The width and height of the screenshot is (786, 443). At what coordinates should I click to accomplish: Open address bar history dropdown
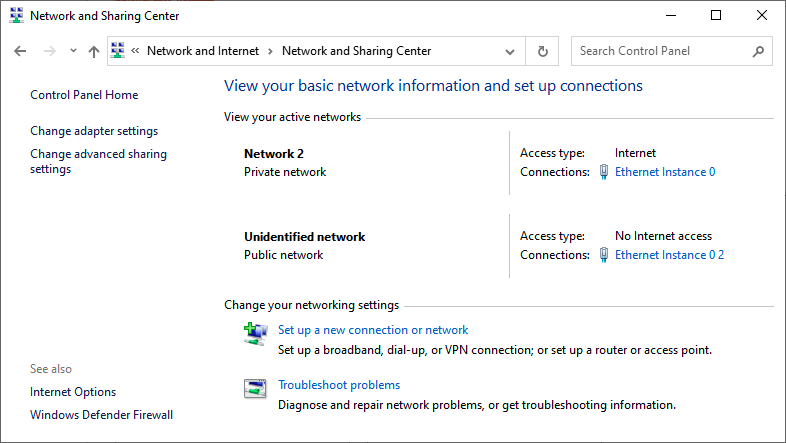pyautogui.click(x=510, y=52)
